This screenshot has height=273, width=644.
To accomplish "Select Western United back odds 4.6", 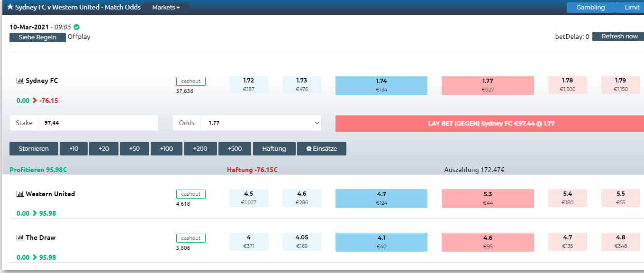I will click(x=302, y=198).
